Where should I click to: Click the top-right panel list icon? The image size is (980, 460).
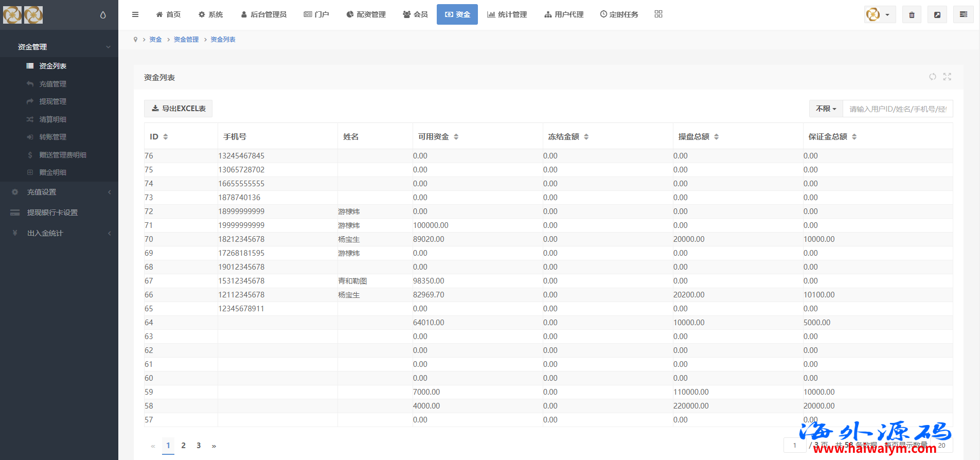963,14
